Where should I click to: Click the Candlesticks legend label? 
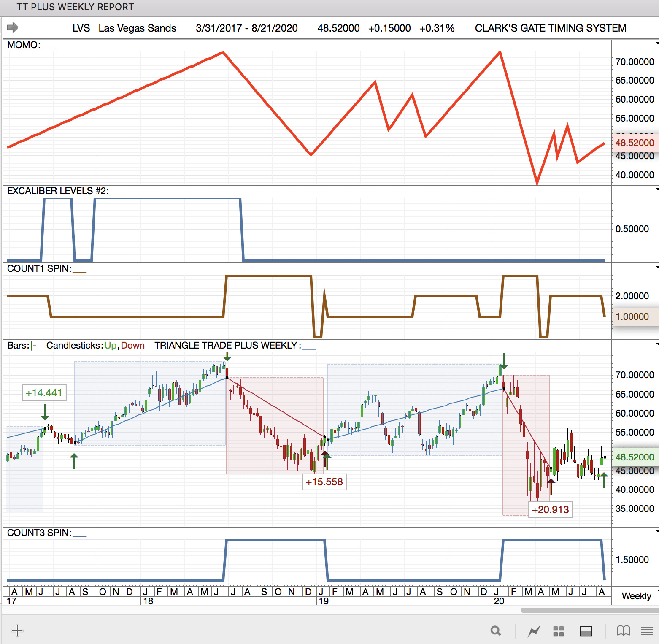click(74, 346)
